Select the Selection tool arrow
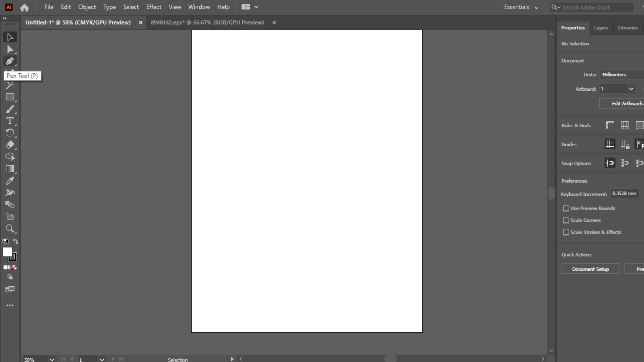 click(10, 37)
